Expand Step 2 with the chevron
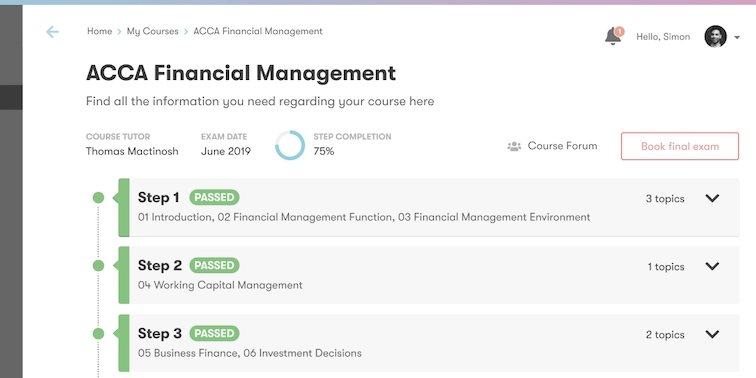This screenshot has width=756, height=378. (x=712, y=266)
